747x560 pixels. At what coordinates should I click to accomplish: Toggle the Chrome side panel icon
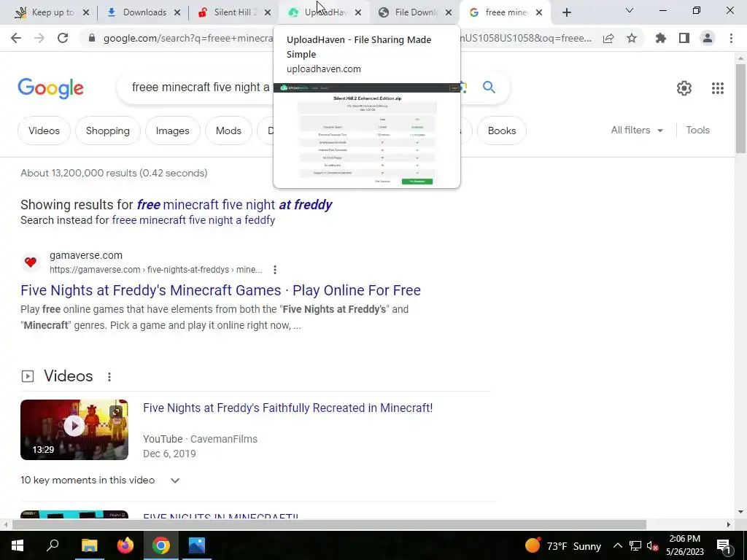click(x=684, y=38)
